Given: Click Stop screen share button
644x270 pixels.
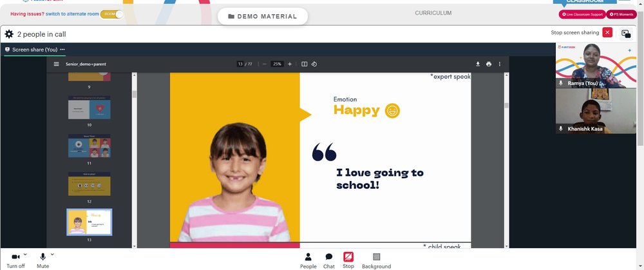Looking at the screenshot, I should (x=348, y=260).
